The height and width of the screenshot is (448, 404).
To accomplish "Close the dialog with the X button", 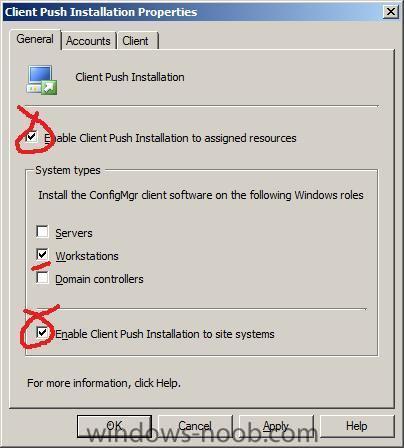I will (x=391, y=12).
